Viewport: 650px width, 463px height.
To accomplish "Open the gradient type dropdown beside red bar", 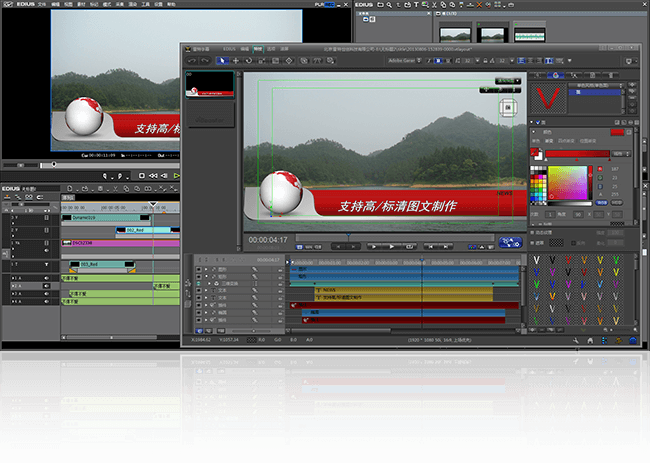I will (x=621, y=154).
